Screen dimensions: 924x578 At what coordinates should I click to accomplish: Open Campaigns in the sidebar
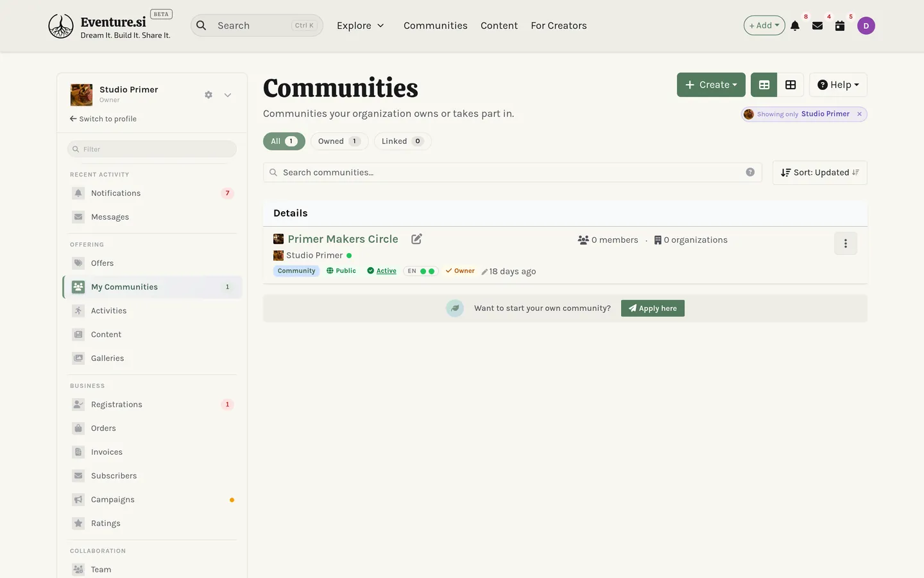(x=152, y=500)
